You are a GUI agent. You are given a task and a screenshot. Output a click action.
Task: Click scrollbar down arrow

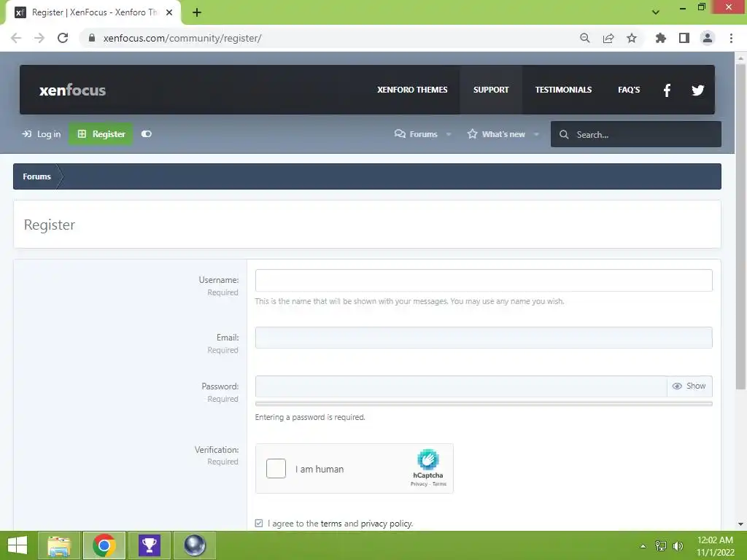740,524
